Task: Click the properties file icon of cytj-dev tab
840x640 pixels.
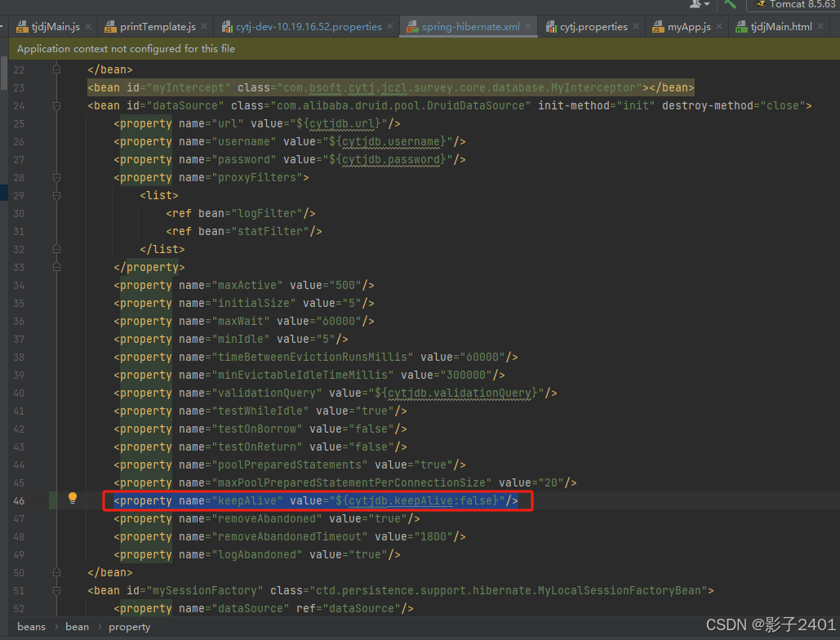Action: pos(227,27)
